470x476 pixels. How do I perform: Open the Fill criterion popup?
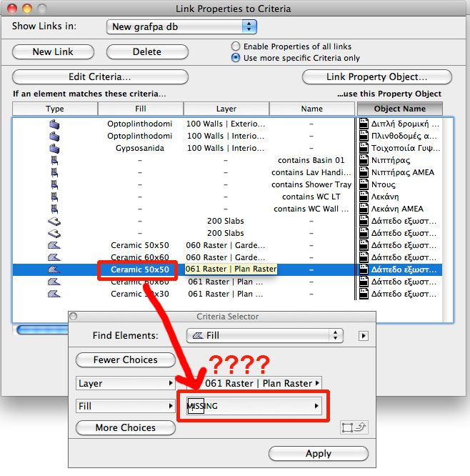[x=125, y=406]
